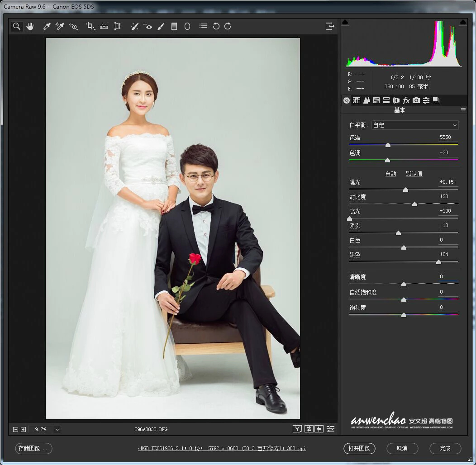The height and width of the screenshot is (465, 476).
Task: Click the wedding photo preview image
Action: point(173,228)
